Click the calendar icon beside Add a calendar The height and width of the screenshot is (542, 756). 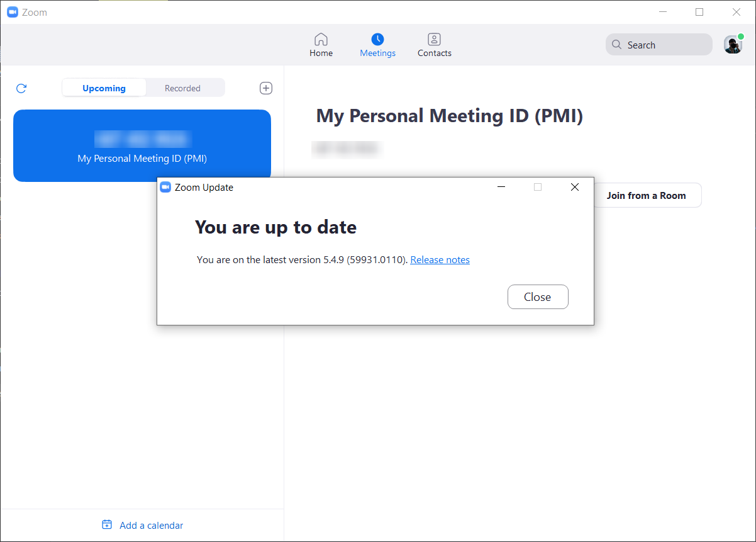click(x=107, y=524)
